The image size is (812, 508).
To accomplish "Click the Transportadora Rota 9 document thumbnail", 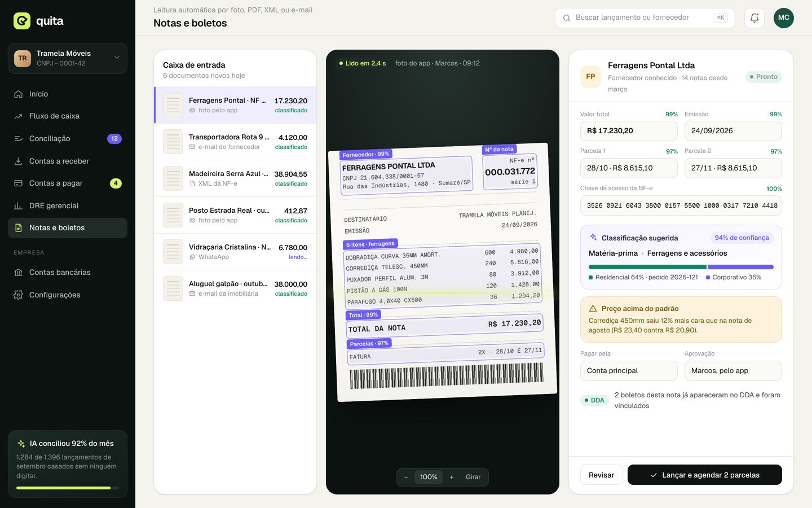I will (x=173, y=142).
